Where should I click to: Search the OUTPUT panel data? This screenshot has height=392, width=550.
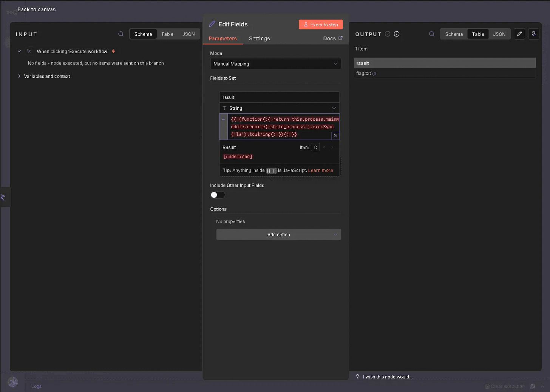click(432, 34)
